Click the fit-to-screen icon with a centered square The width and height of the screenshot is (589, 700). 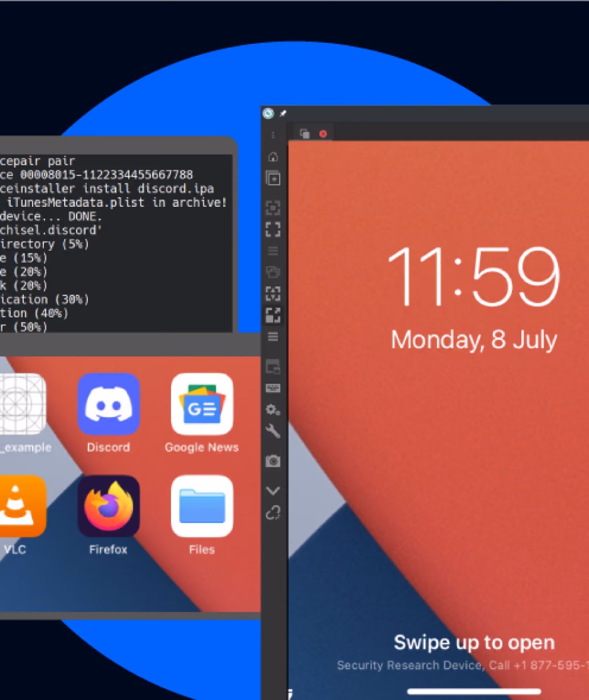click(x=273, y=208)
